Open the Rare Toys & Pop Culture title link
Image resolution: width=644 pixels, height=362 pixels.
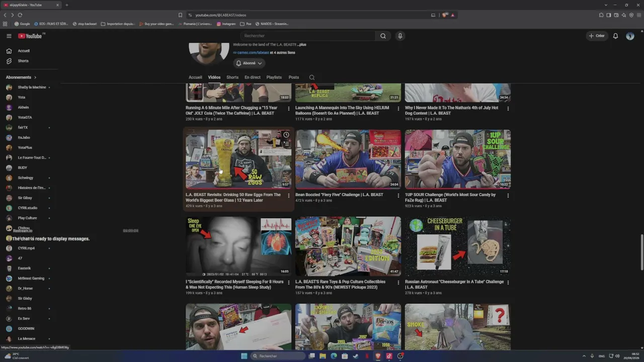[341, 285]
